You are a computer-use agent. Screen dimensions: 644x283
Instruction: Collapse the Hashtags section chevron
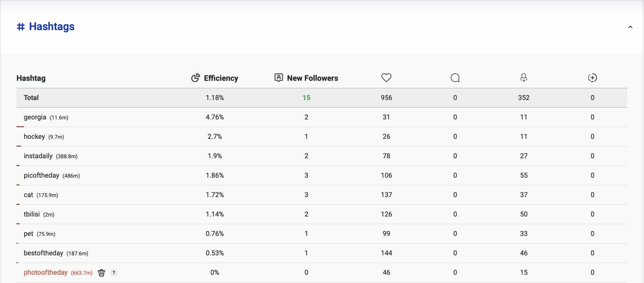point(630,27)
